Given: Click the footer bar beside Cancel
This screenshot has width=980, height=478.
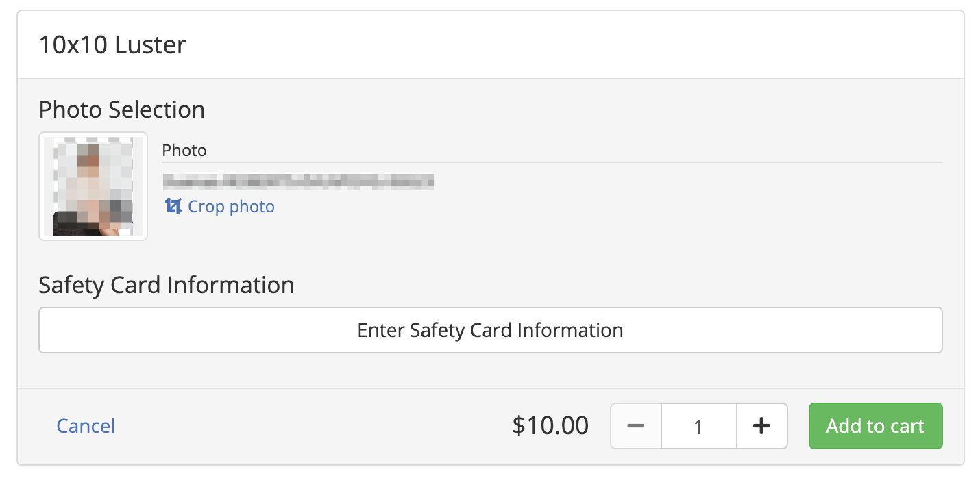Looking at the screenshot, I should (308, 426).
